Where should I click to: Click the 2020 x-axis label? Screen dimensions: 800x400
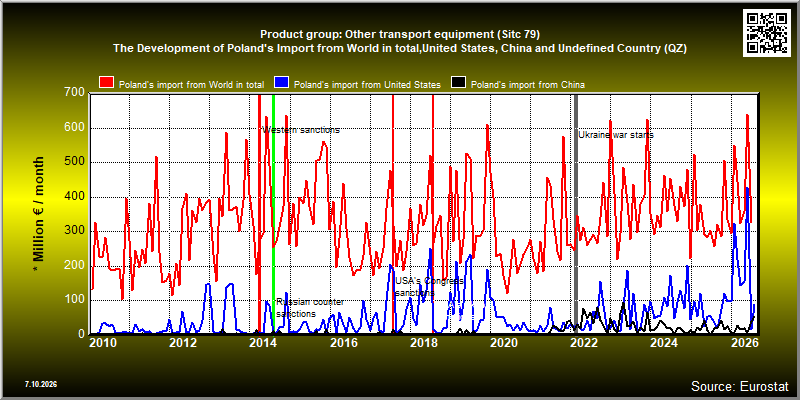(x=504, y=343)
